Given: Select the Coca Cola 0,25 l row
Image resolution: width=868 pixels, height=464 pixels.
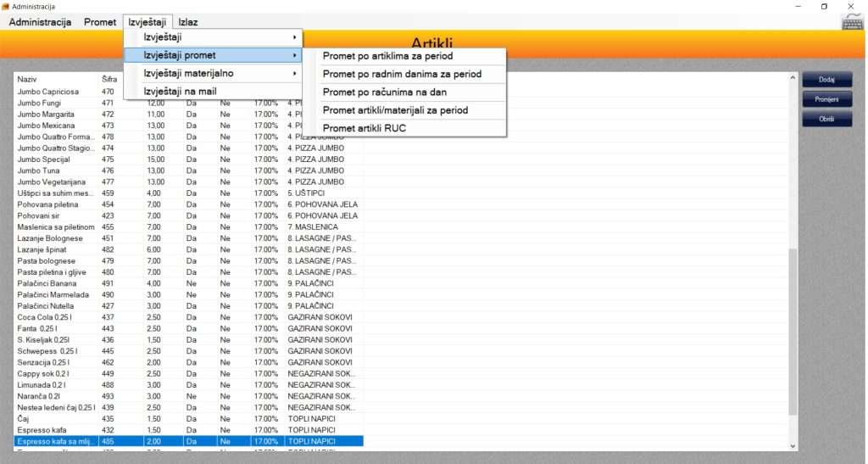Looking at the screenshot, I should pyautogui.click(x=188, y=317).
